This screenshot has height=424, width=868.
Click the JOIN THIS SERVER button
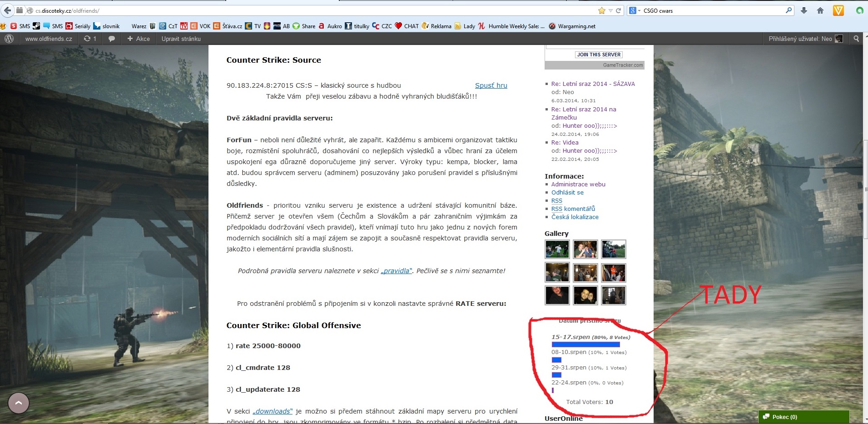[599, 55]
